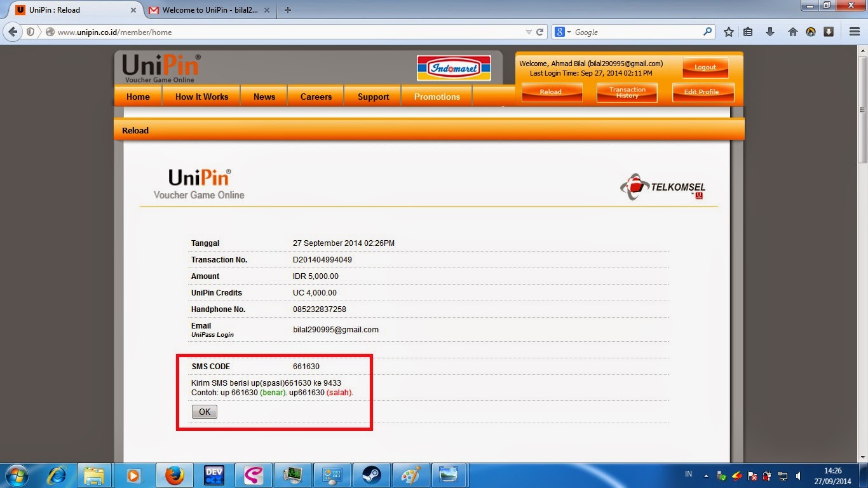The width and height of the screenshot is (868, 488).
Task: Close the Welcome to UniPin tab
Action: coord(266,10)
